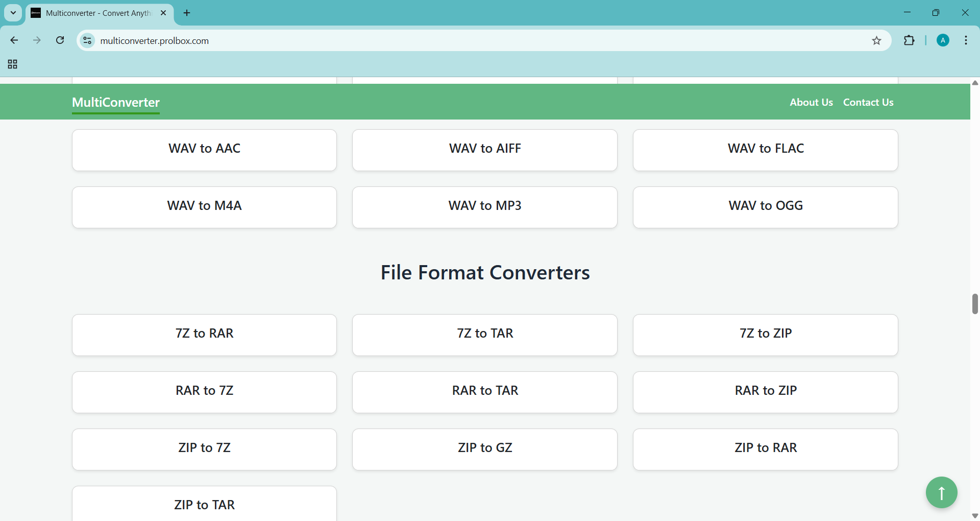Close the Multiconverter tab
The width and height of the screenshot is (980, 521).
coord(163,13)
